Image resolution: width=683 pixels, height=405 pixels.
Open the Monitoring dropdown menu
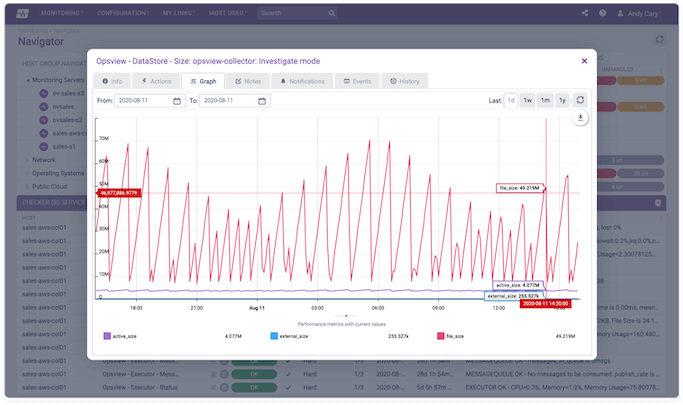click(62, 14)
